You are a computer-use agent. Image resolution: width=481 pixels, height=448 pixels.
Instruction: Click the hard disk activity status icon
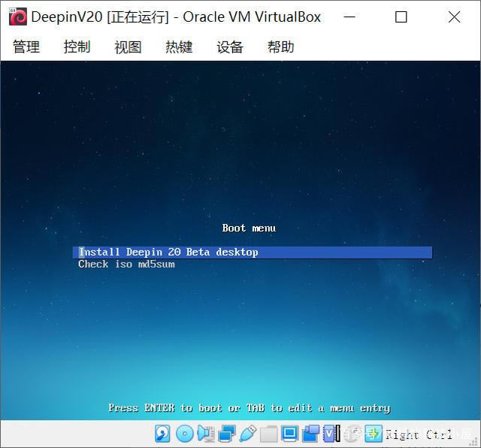point(162,434)
